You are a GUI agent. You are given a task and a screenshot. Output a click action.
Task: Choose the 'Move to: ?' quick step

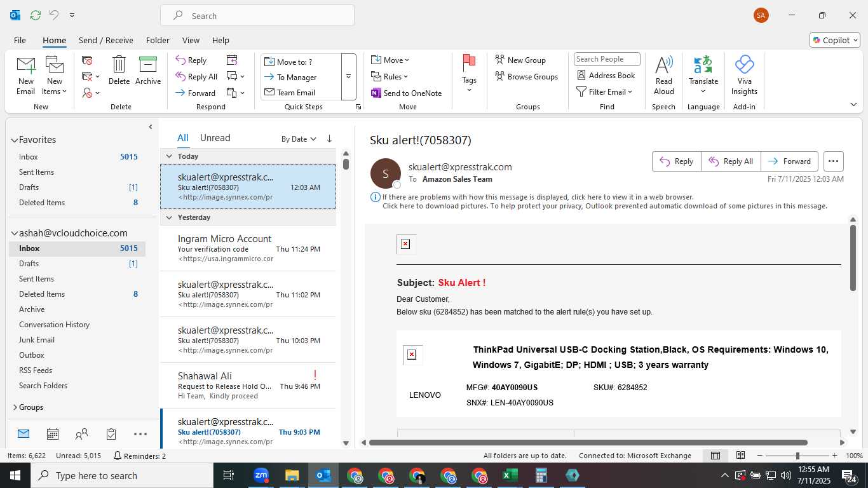pyautogui.click(x=301, y=62)
